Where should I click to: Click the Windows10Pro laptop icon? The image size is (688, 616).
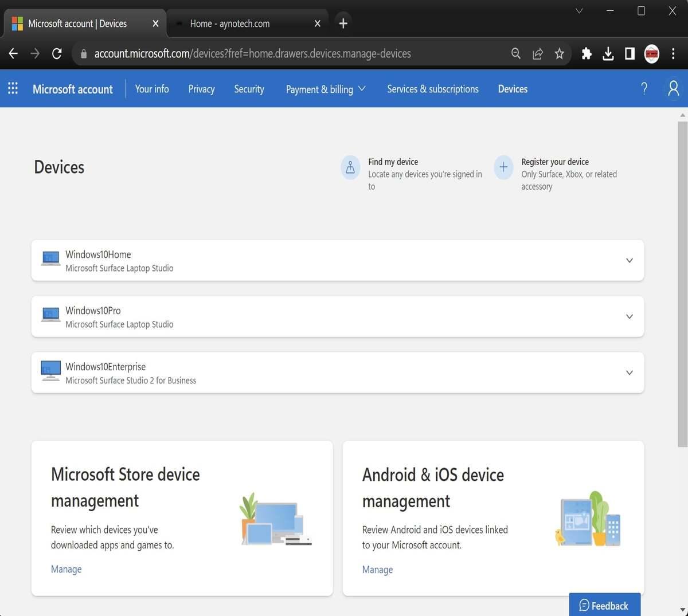50,315
